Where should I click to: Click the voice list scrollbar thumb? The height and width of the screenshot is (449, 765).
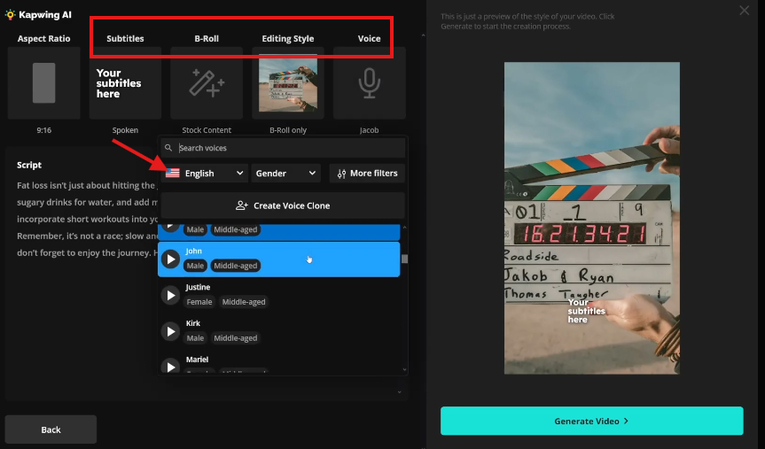coord(404,259)
